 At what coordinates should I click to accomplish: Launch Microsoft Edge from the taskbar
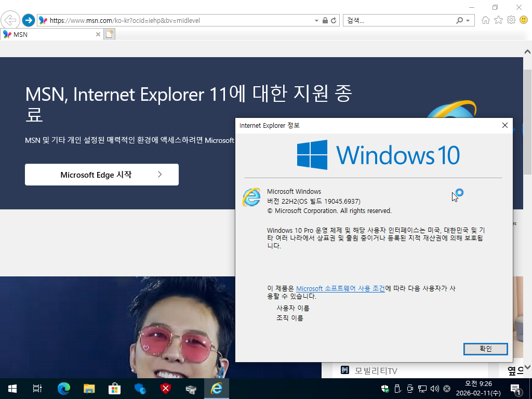[63, 389]
